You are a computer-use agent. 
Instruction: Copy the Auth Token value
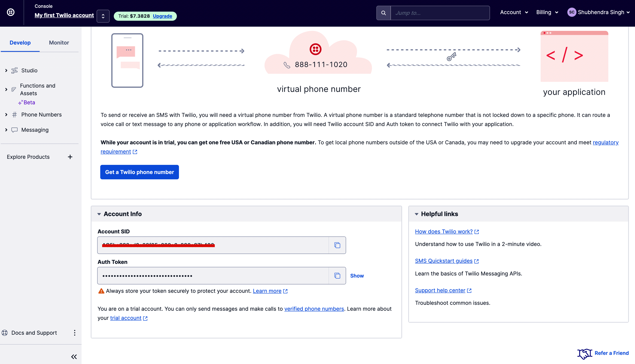point(337,276)
